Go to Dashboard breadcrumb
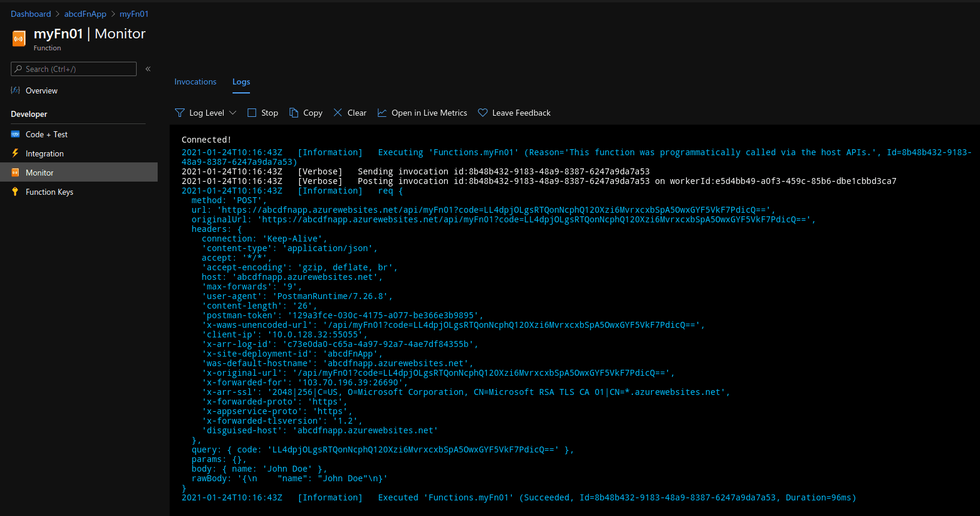980x516 pixels. [x=31, y=14]
